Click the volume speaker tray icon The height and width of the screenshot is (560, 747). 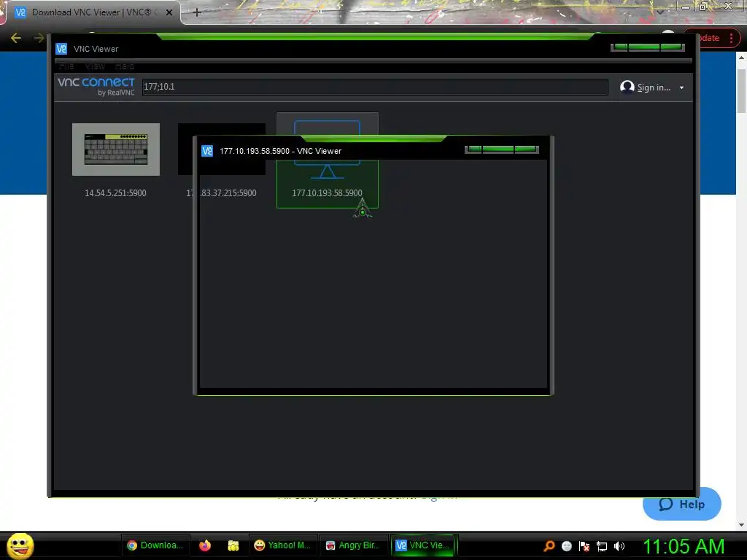[x=619, y=545]
